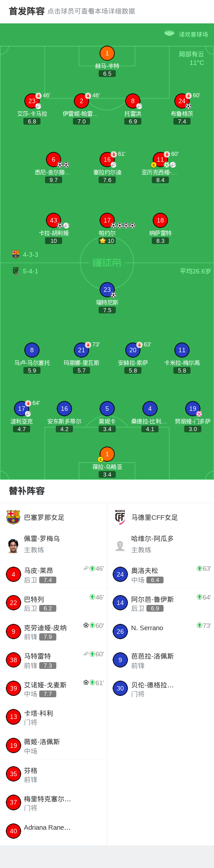Screen dimensions: 214x868
Task: Select blue player 23 瑙特尼斯 icon
Action: tap(107, 290)
